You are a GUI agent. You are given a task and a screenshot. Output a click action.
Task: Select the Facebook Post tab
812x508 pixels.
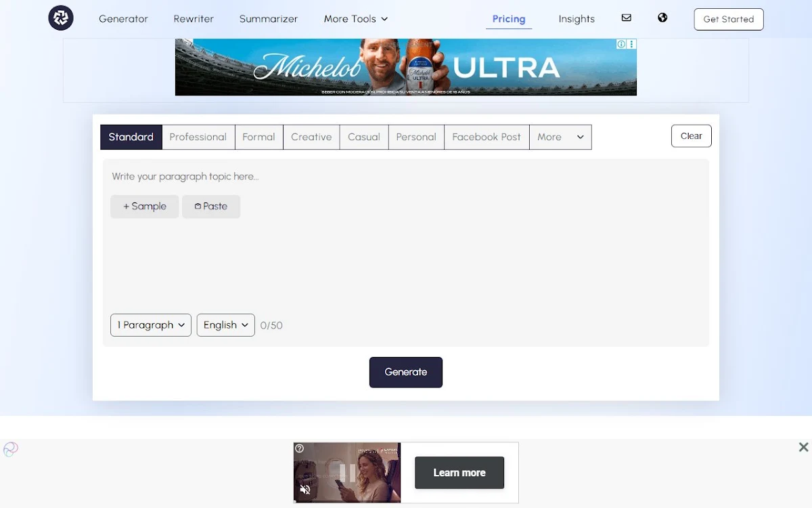click(487, 137)
